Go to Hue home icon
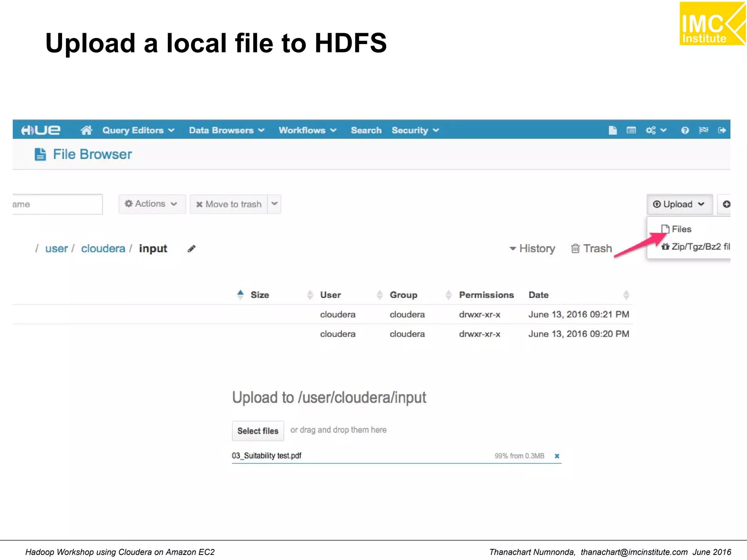 (86, 130)
